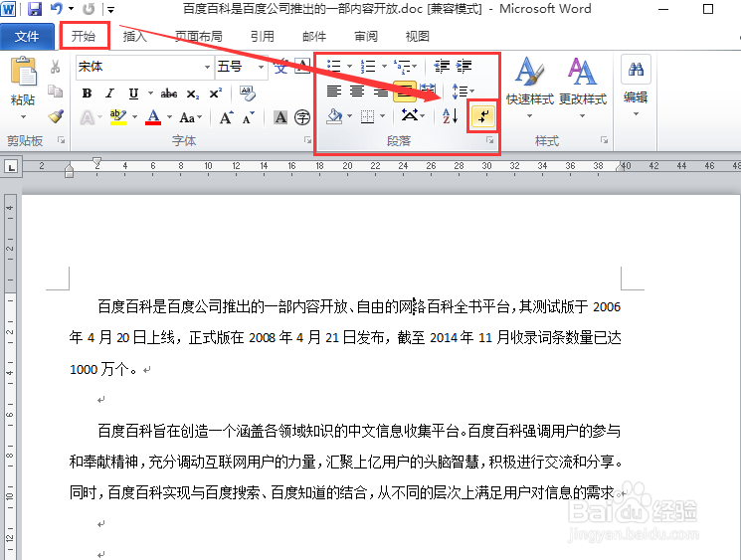Apply highlighter pen icon to text
The height and width of the screenshot is (560, 741).
[x=118, y=116]
